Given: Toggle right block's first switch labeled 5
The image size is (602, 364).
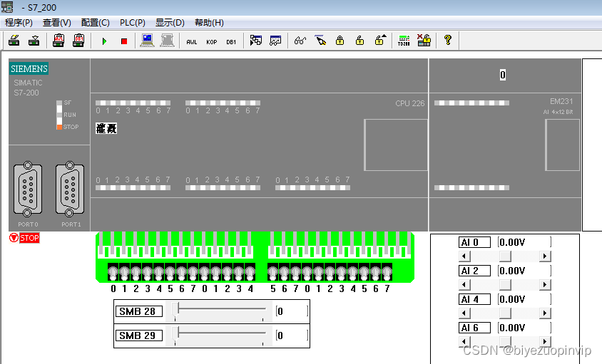Looking at the screenshot, I should 272,273.
